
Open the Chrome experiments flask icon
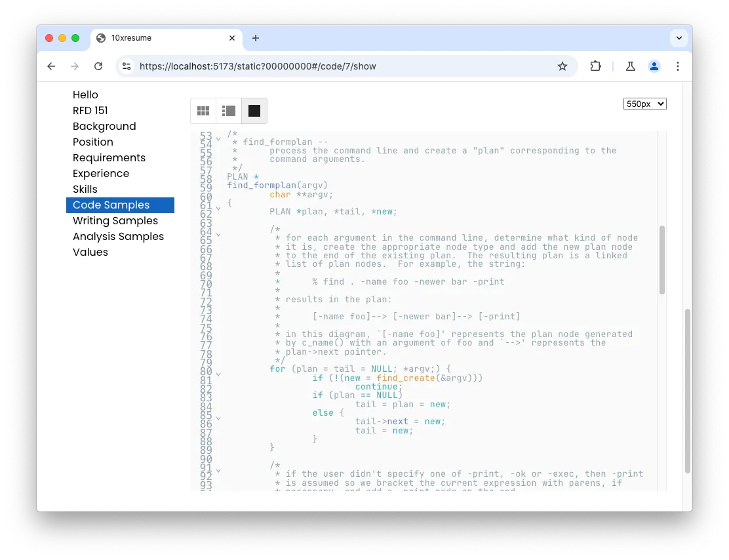(630, 66)
